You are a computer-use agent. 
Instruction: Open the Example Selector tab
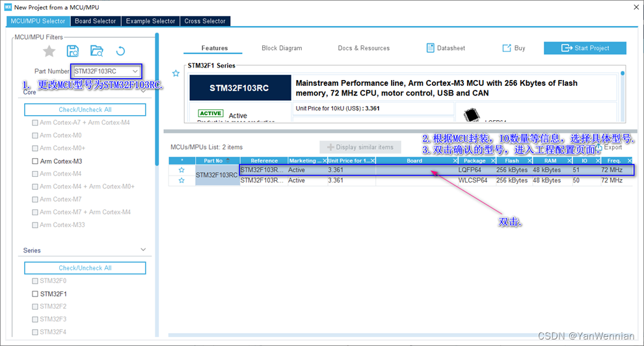150,21
